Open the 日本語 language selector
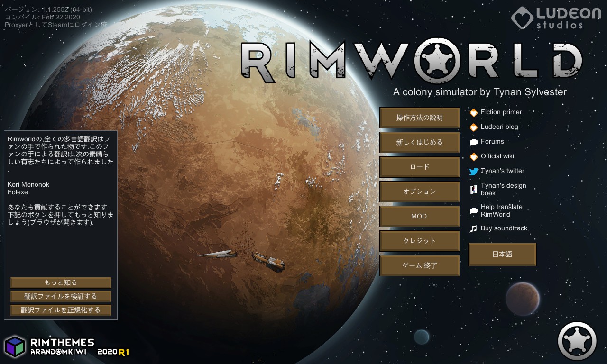 coord(502,255)
